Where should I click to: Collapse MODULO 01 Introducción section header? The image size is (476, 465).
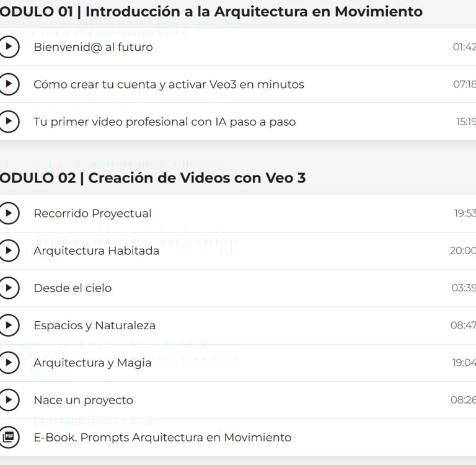click(211, 12)
